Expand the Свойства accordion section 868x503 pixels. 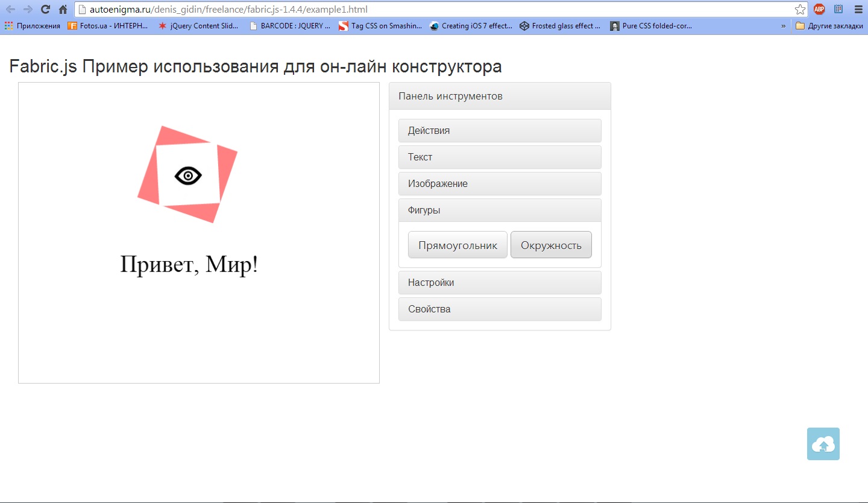click(500, 309)
